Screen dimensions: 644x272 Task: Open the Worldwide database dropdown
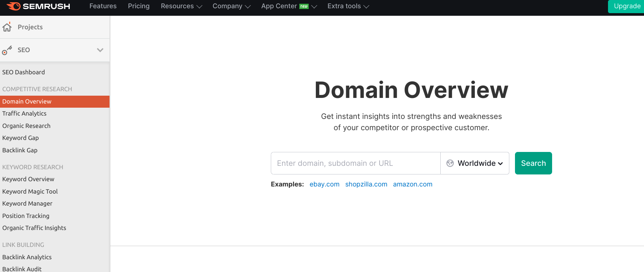tap(475, 163)
